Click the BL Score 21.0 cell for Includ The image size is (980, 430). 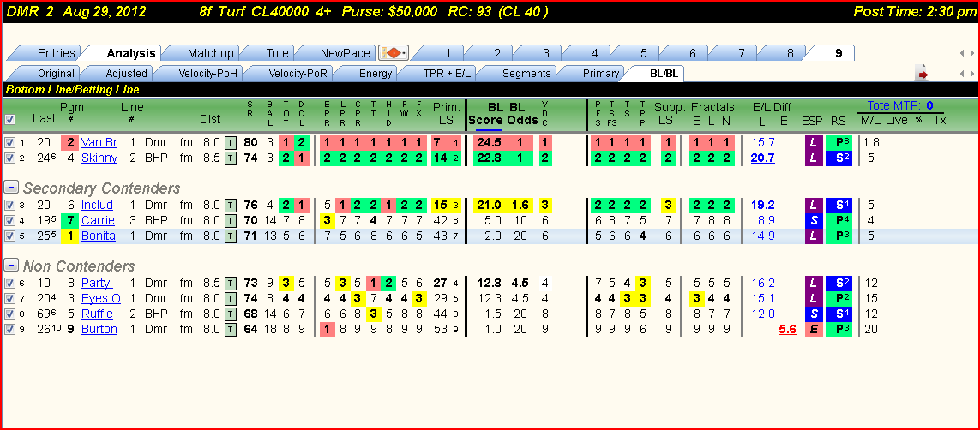click(x=488, y=205)
